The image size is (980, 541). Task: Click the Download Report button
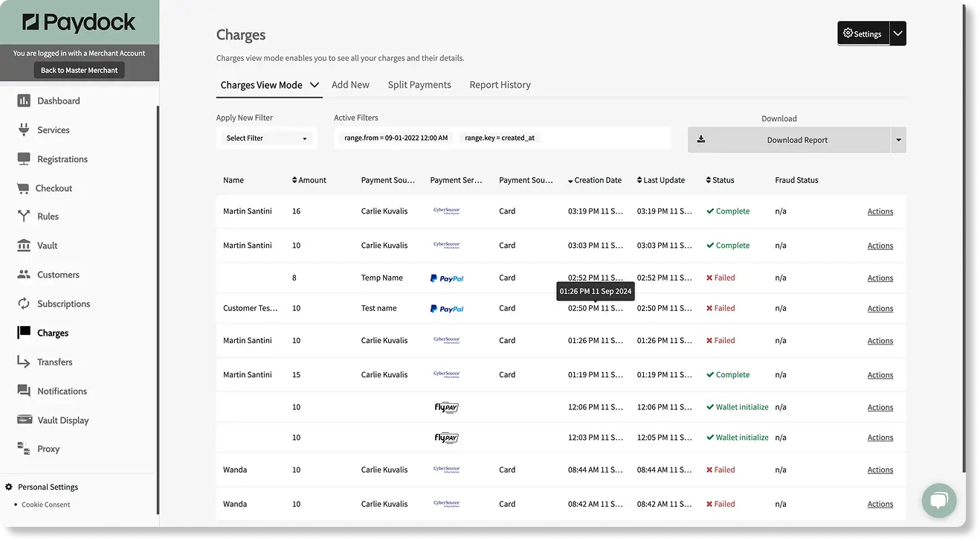[x=789, y=140]
